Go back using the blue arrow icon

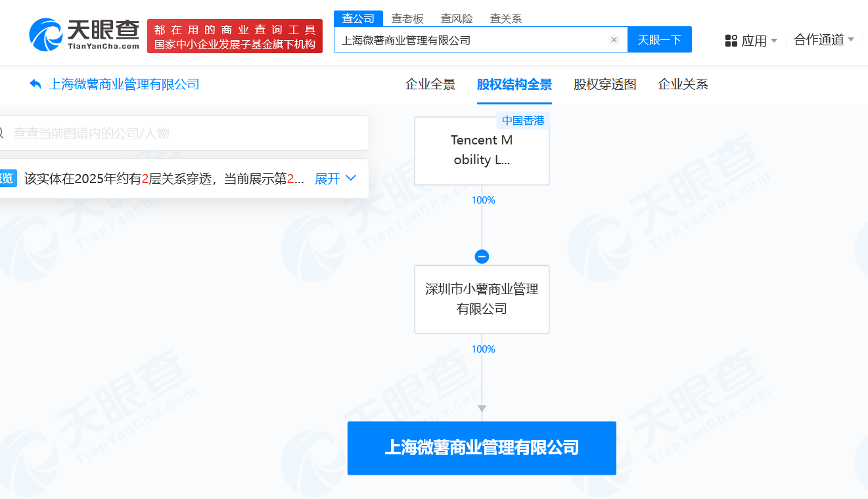pos(35,84)
